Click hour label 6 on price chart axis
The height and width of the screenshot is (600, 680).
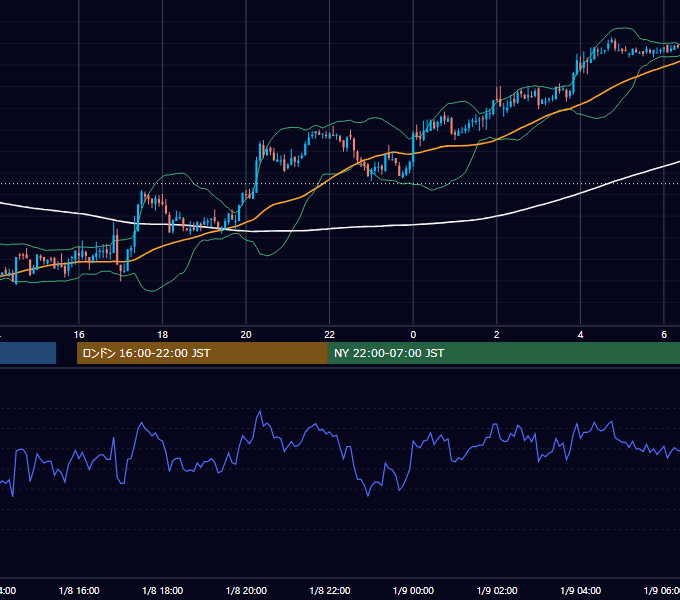coord(664,335)
